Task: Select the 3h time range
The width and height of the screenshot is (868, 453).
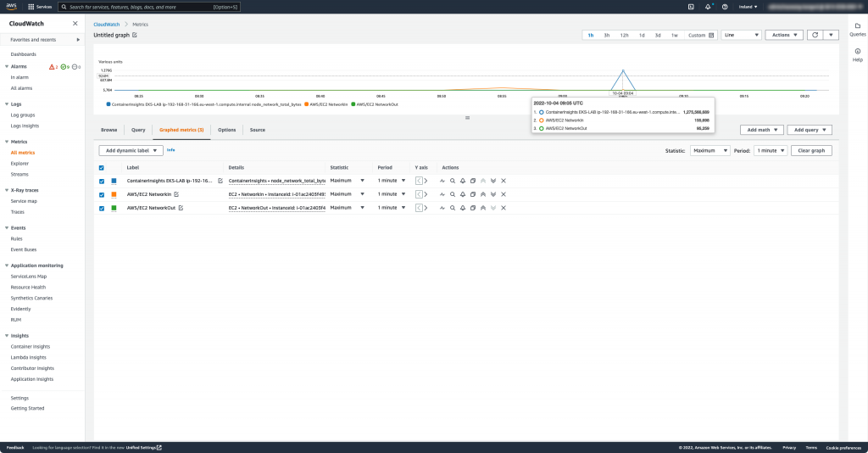Action: point(607,35)
